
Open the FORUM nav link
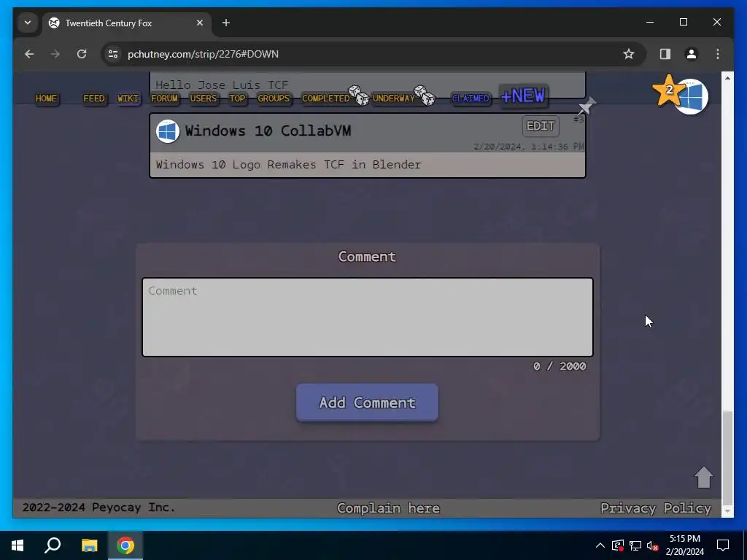pyautogui.click(x=164, y=98)
